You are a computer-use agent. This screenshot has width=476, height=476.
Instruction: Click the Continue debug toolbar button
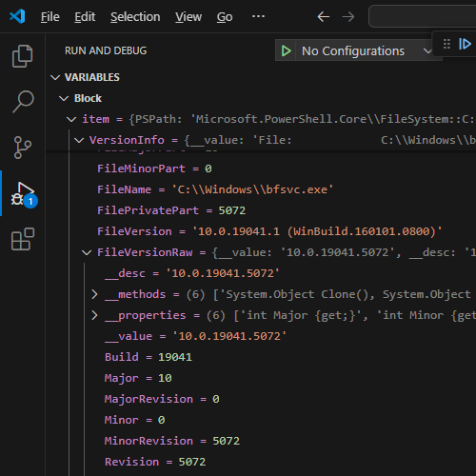point(465,44)
